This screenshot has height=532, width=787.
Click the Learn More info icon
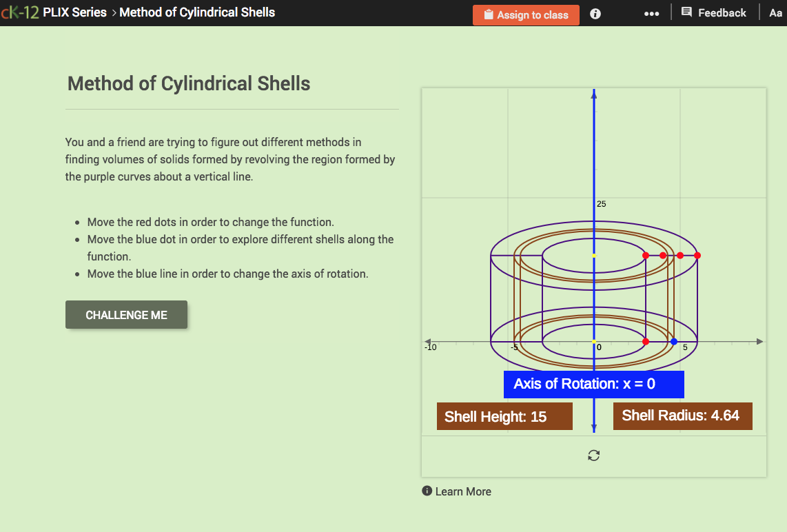click(426, 491)
